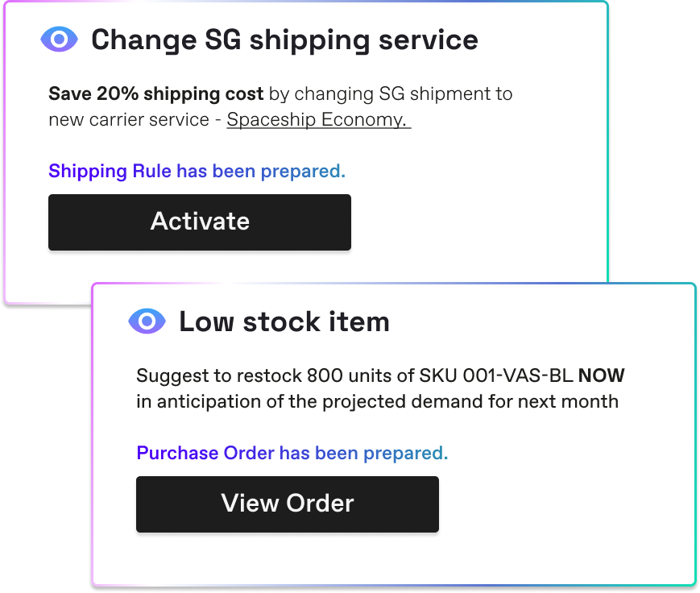Click the eye icon beside Change SG shipping service
Image resolution: width=700 pixels, height=593 pixels.
[59, 38]
